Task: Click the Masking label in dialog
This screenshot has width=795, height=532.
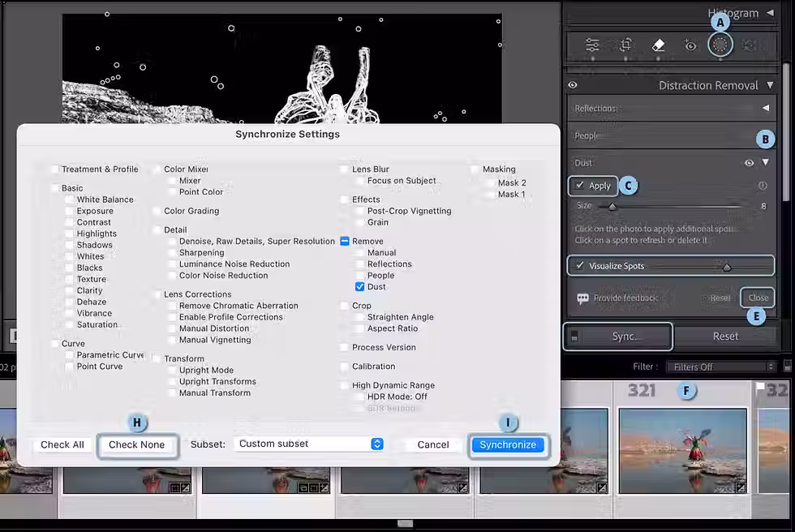Action: [x=499, y=169]
